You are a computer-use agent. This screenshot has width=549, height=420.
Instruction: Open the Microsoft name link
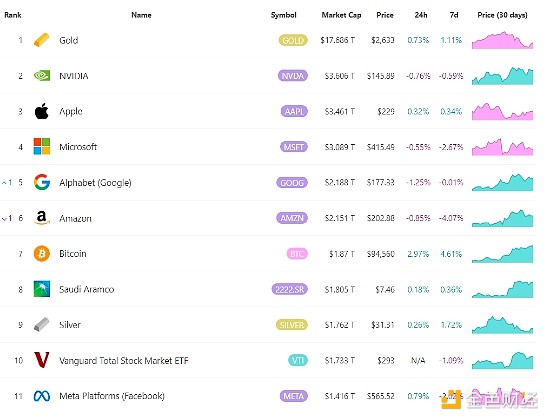[x=78, y=147]
